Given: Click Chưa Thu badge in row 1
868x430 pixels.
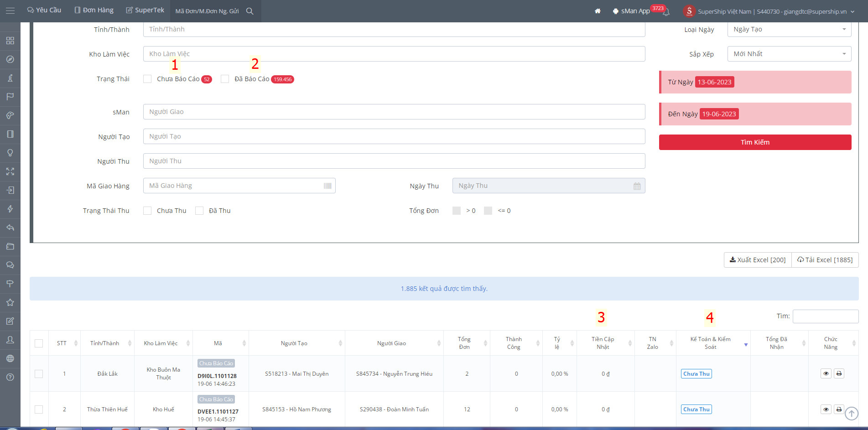Looking at the screenshot, I should 696,374.
